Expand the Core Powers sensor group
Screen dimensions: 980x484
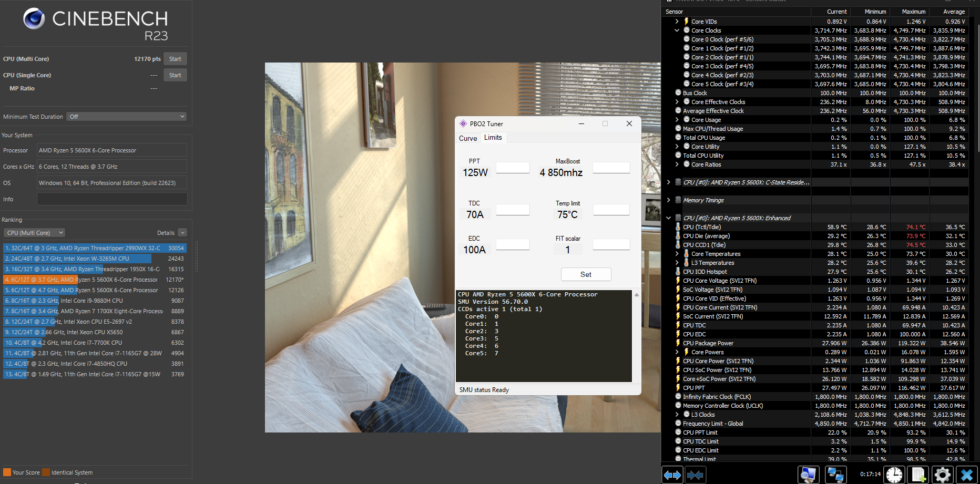click(x=677, y=352)
